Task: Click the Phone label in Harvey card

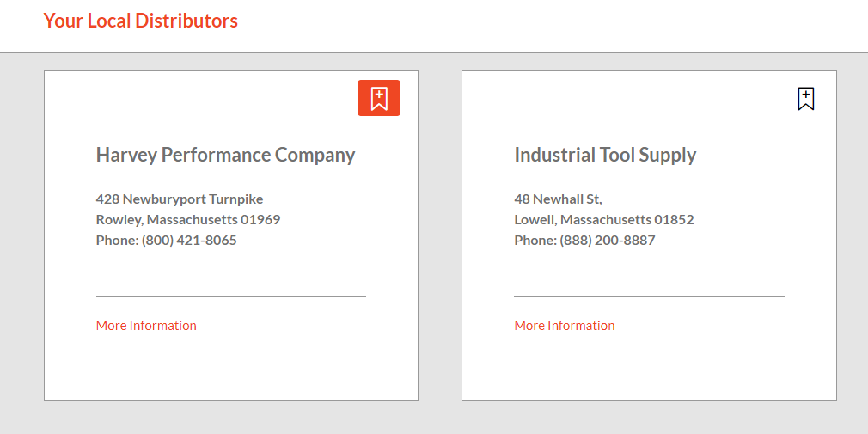Action: (x=117, y=241)
